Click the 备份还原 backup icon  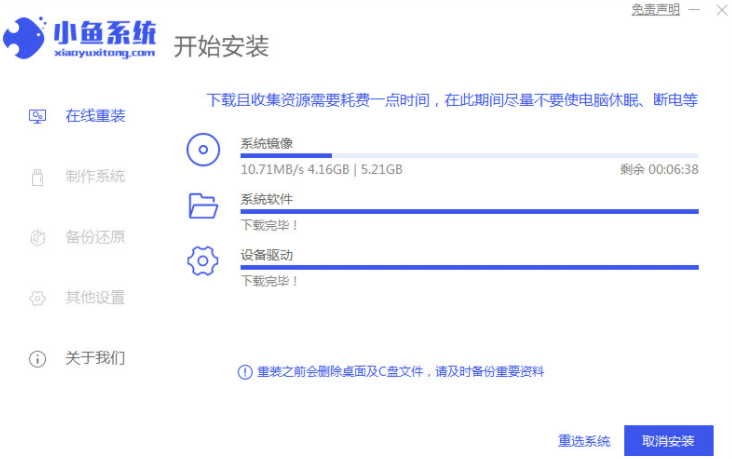tap(37, 237)
